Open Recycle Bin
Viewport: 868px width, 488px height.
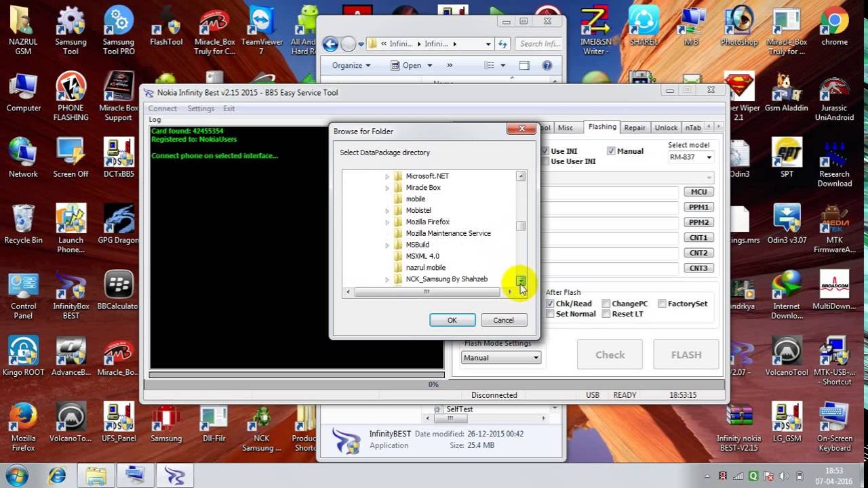23,224
